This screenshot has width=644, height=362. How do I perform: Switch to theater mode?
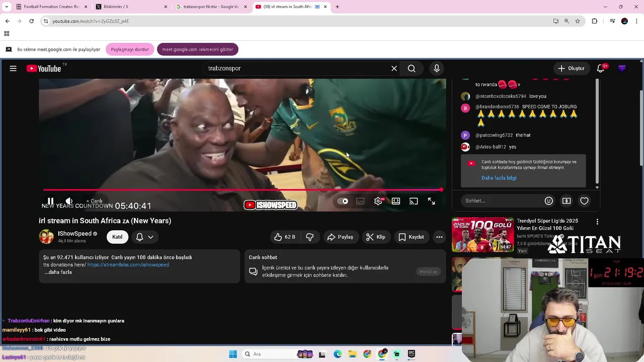click(x=396, y=201)
